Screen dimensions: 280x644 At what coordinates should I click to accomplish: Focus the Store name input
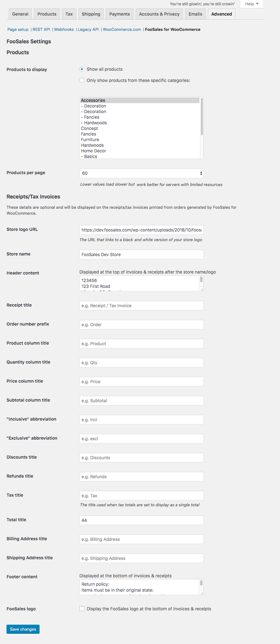coord(141,255)
